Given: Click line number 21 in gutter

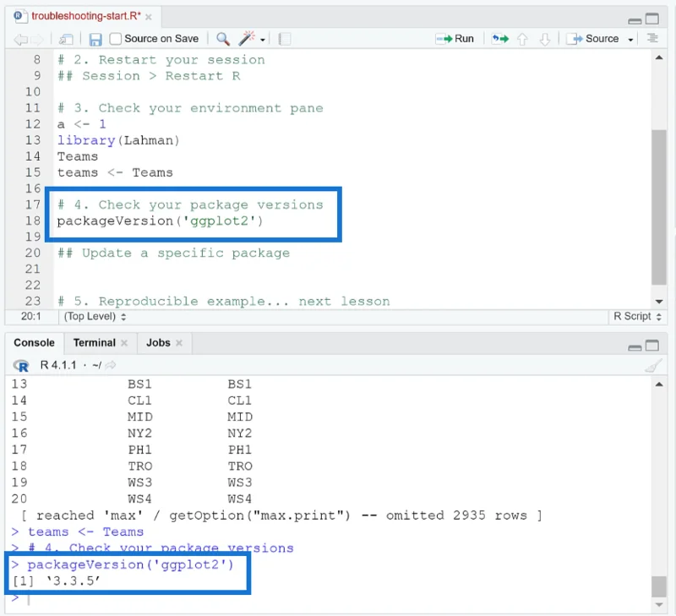Looking at the screenshot, I should (33, 270).
